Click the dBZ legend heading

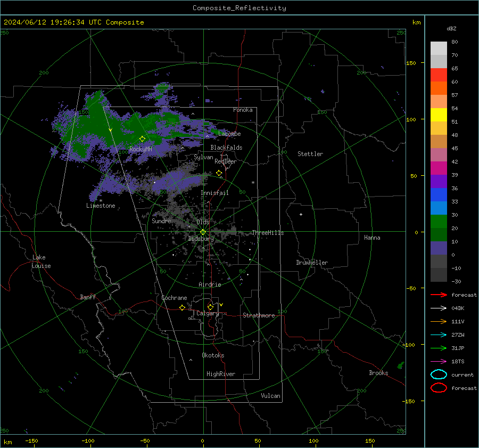tap(451, 29)
